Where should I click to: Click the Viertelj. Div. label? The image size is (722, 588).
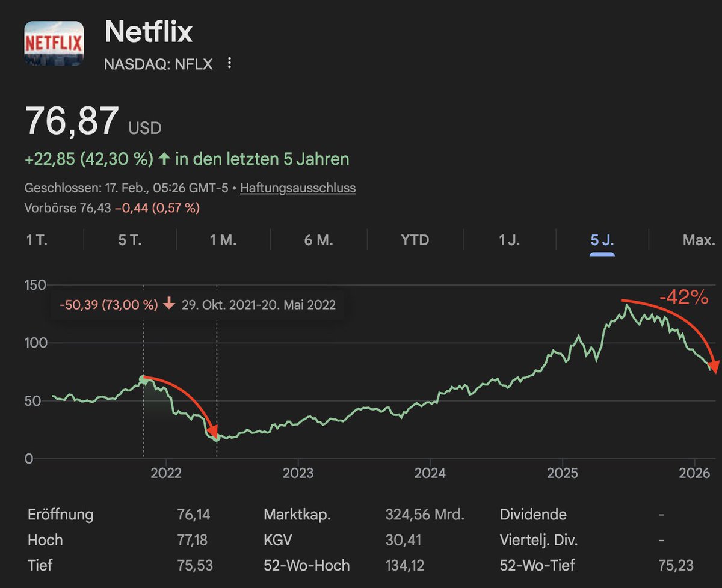pos(538,540)
